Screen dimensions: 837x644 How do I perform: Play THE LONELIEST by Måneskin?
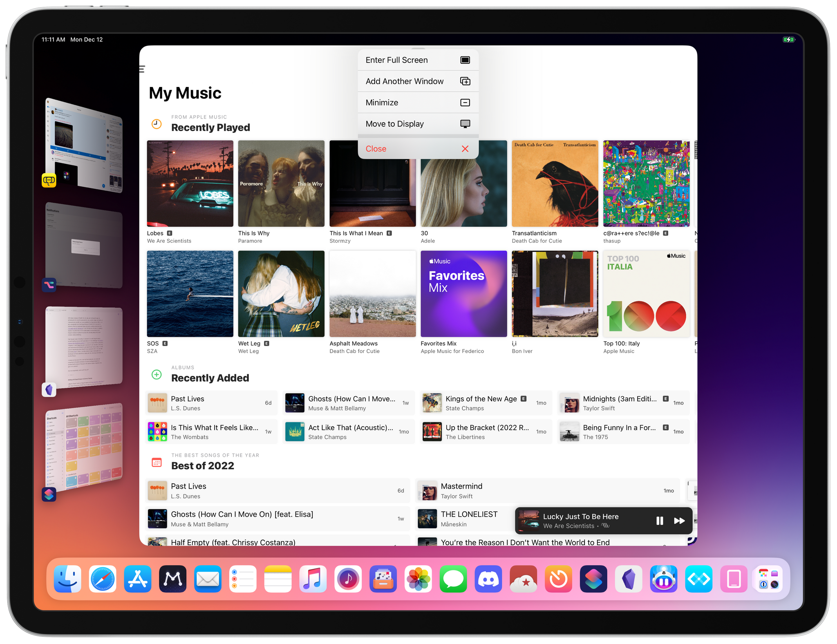[x=465, y=519]
